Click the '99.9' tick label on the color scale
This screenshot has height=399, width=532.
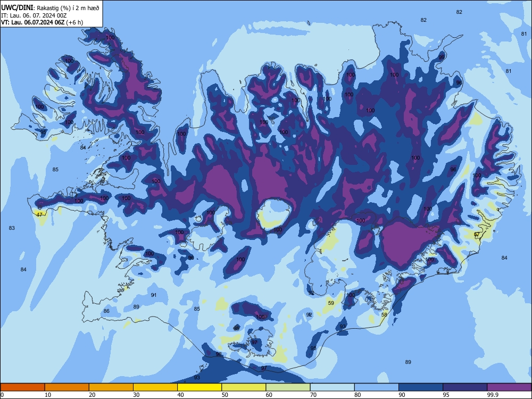coord(492,395)
